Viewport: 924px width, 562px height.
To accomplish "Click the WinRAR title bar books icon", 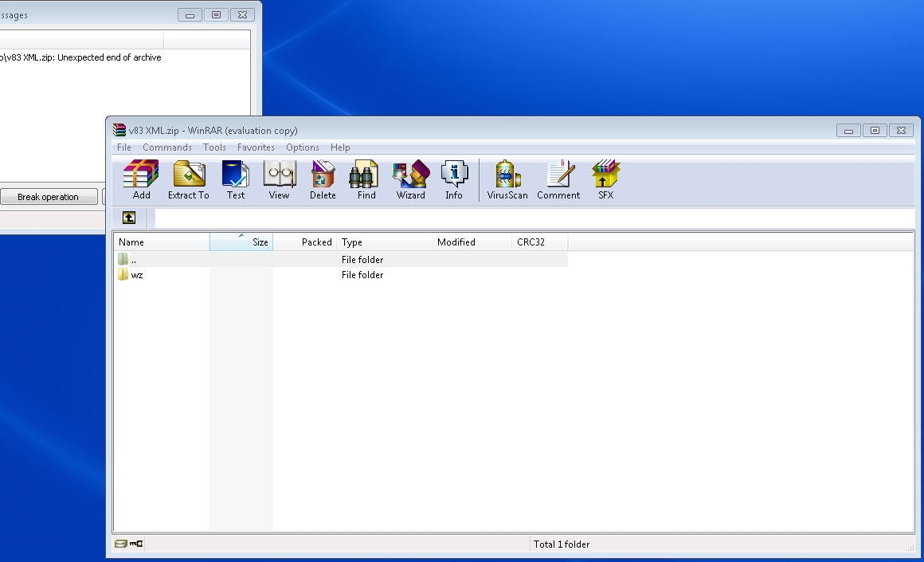I will (x=119, y=130).
